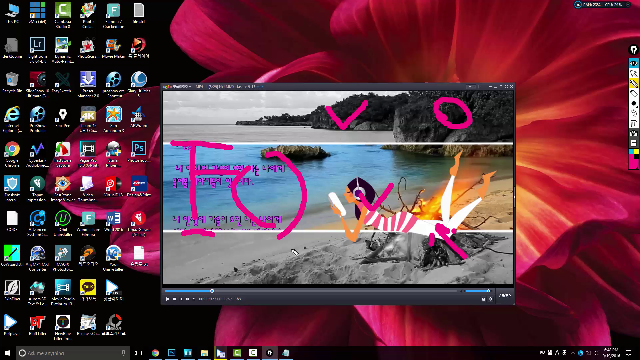Select the yellow highlighter in the pen toolbar
Screen dimensions: 640x360
click(633, 84)
